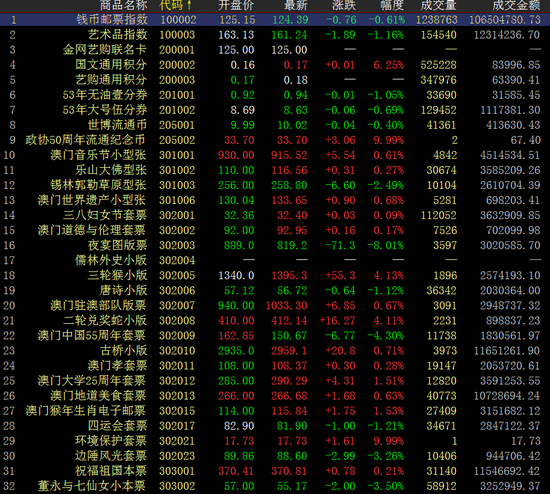Select the 艺术品指数 row name
The height and width of the screenshot is (494, 550).
pos(118,35)
